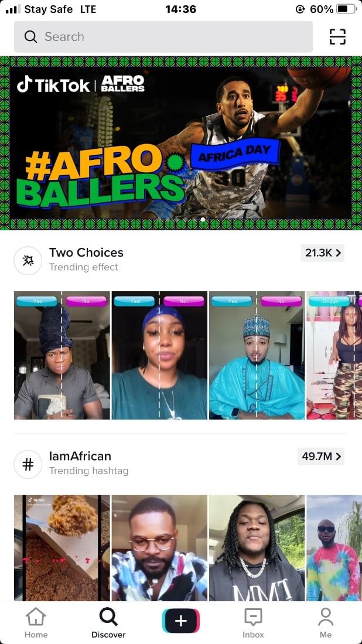Tap the magnifier icon in search bar
Image resolution: width=362 pixels, height=644 pixels.
pos(31,36)
